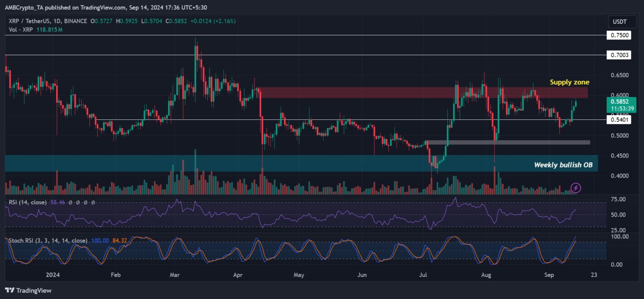Click the 0.7003 horizontal line price label
The height and width of the screenshot is (299, 644).
tap(618, 55)
